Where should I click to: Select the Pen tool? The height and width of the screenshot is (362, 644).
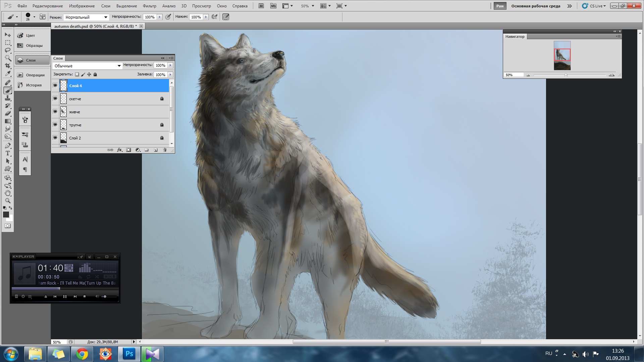(8, 145)
